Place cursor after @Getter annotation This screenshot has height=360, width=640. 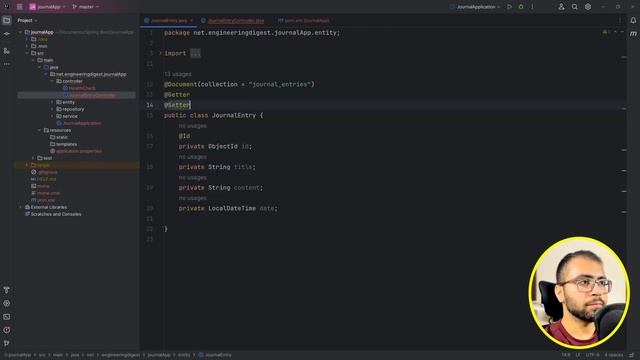(190, 95)
